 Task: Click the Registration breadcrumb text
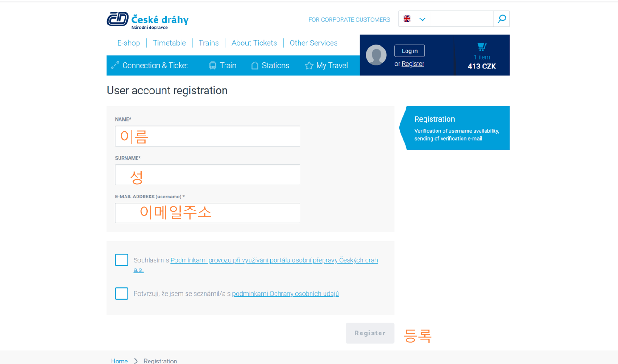[160, 361]
